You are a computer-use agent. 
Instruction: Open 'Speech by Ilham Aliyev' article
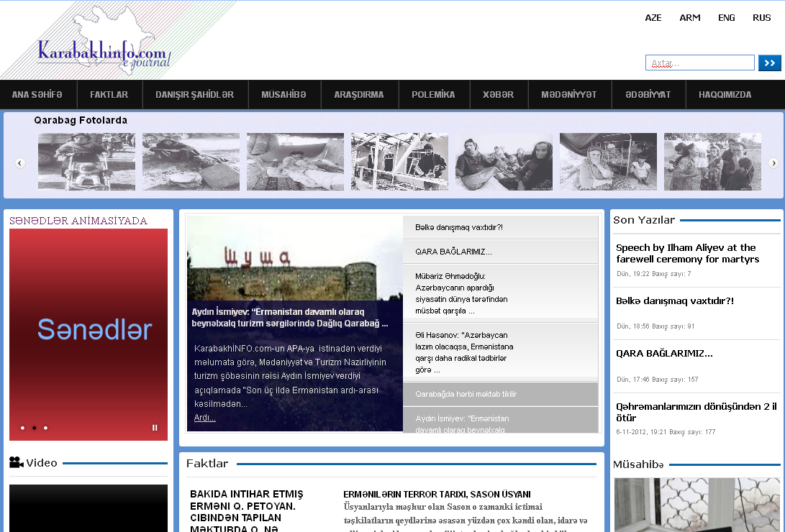(687, 253)
